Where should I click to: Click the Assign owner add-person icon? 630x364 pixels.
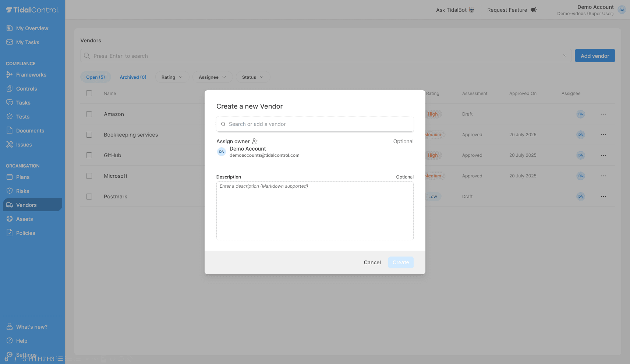coord(255,141)
